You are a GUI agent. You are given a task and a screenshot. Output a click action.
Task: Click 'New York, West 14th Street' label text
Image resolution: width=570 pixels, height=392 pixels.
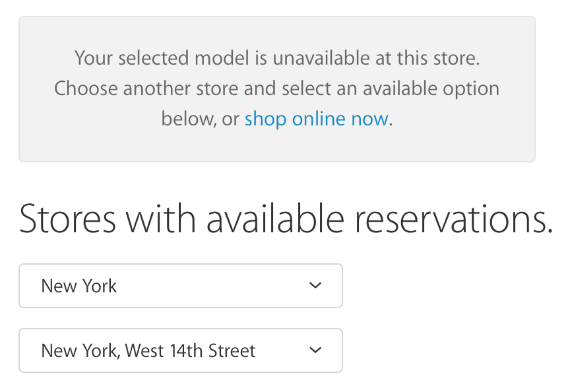click(148, 350)
